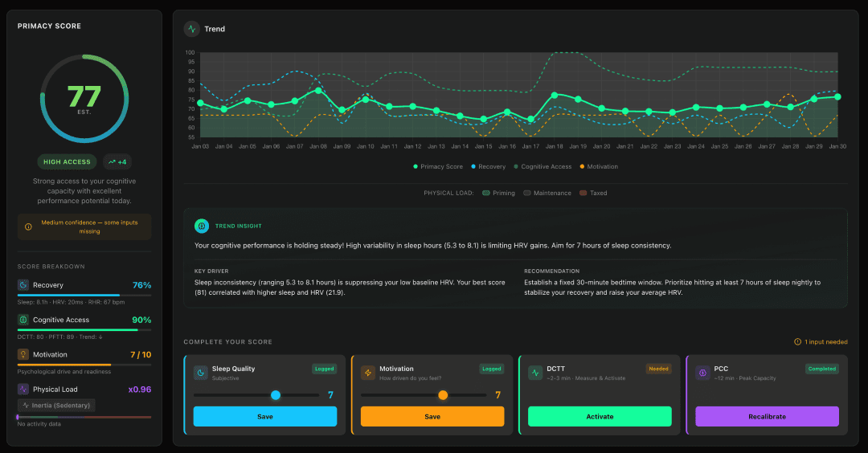Click the '1 input needed' alert icon

(798, 342)
